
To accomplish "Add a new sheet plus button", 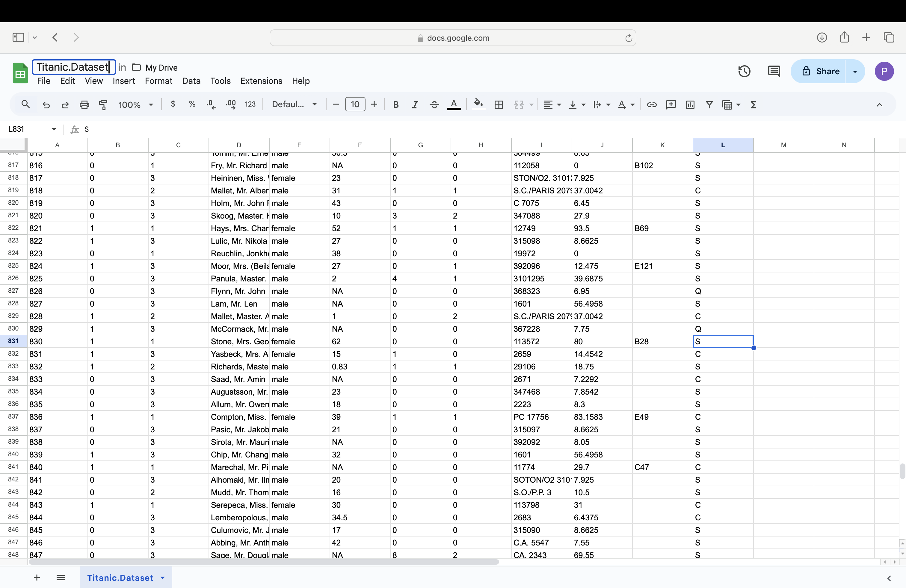I will [x=37, y=577].
